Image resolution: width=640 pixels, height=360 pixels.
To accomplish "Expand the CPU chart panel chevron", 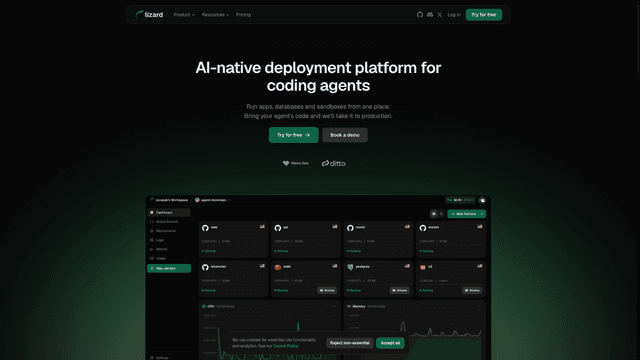I will pyautogui.click(x=334, y=307).
